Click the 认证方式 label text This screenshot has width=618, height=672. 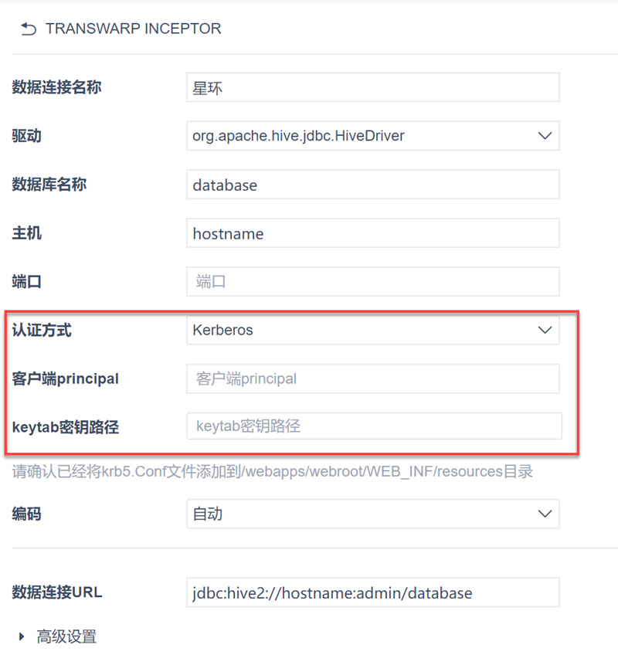[42, 330]
